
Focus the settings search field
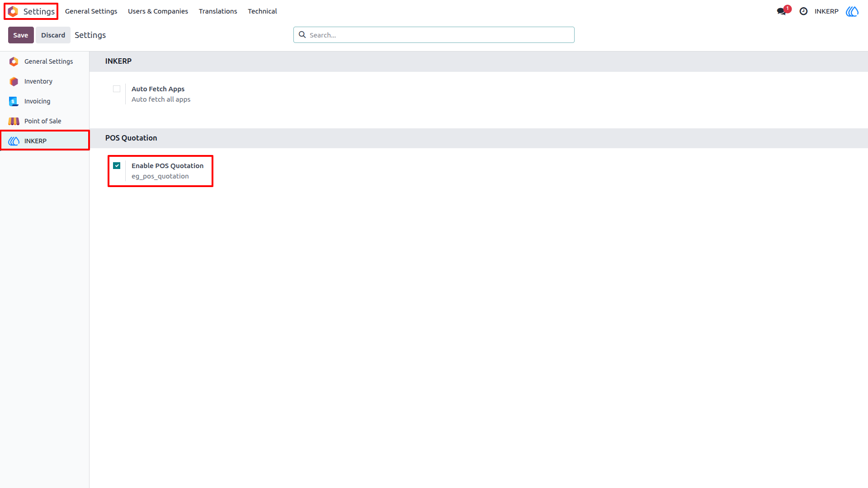coord(434,35)
